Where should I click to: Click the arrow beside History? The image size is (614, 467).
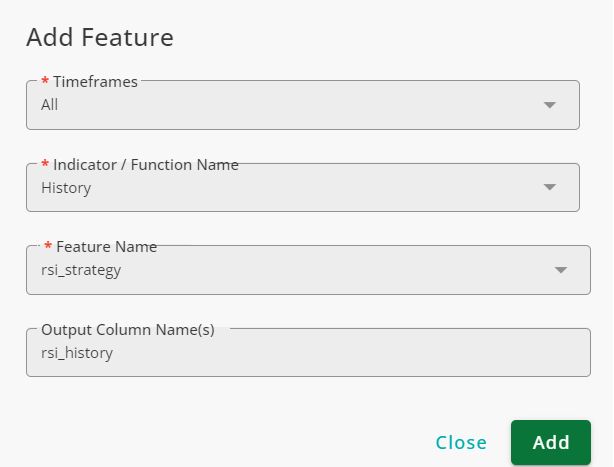[x=550, y=188]
